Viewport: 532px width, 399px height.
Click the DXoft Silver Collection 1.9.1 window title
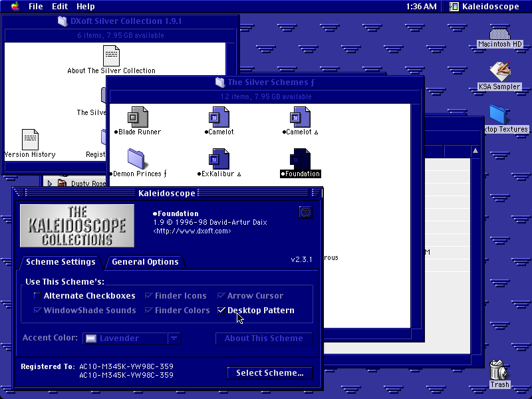(126, 21)
